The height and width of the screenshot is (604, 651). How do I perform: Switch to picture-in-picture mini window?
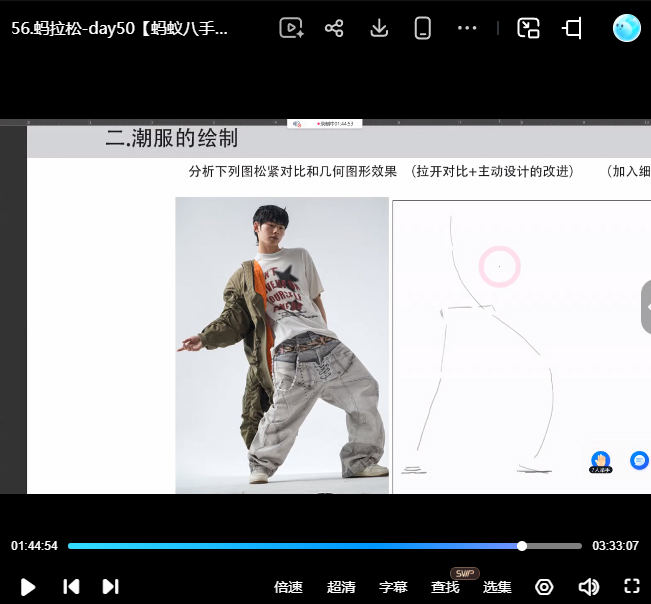pyautogui.click(x=528, y=28)
